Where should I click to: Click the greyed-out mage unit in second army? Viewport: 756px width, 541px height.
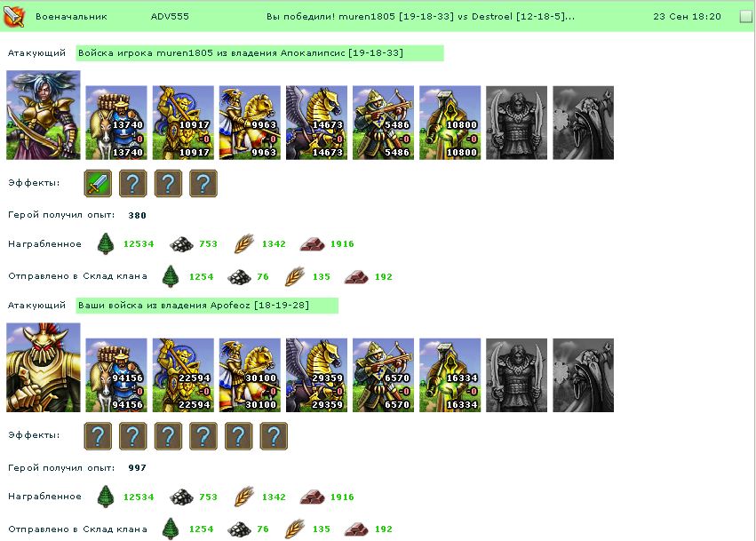tap(583, 375)
